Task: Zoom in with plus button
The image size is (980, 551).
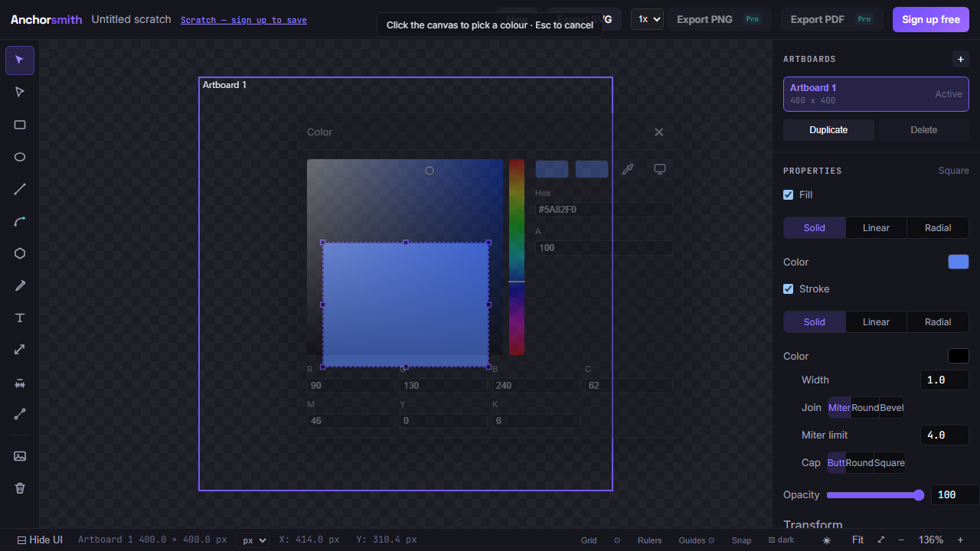Action: point(960,540)
